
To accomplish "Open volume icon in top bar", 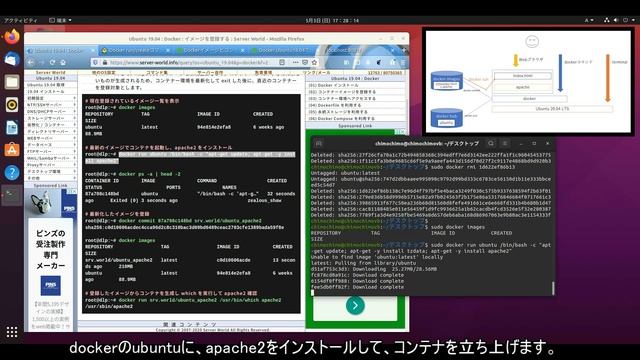I will point(616,20).
